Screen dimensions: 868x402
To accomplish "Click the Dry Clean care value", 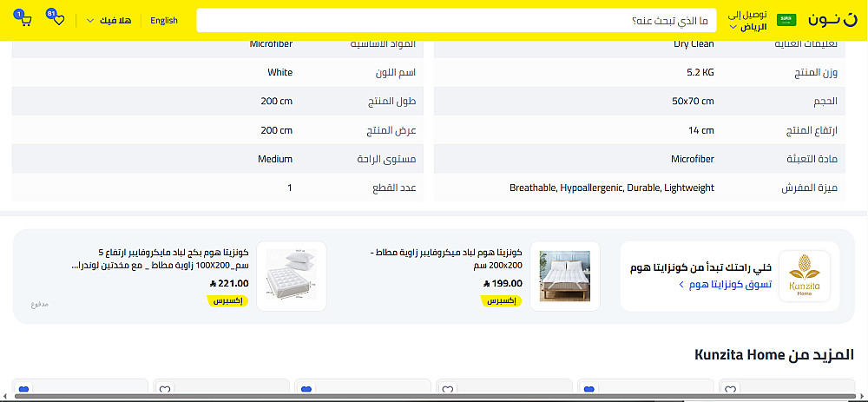I will (694, 43).
